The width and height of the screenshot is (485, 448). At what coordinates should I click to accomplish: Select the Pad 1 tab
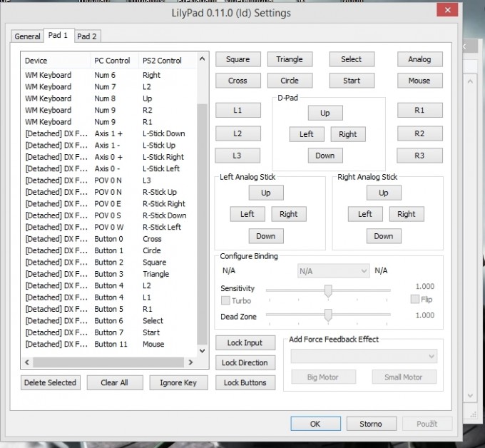[58, 35]
